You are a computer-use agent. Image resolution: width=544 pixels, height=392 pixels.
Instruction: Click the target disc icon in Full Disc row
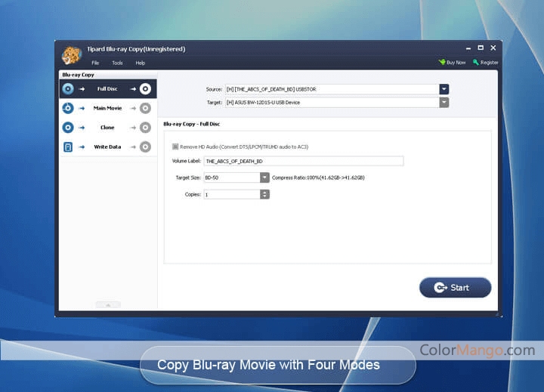coord(145,89)
